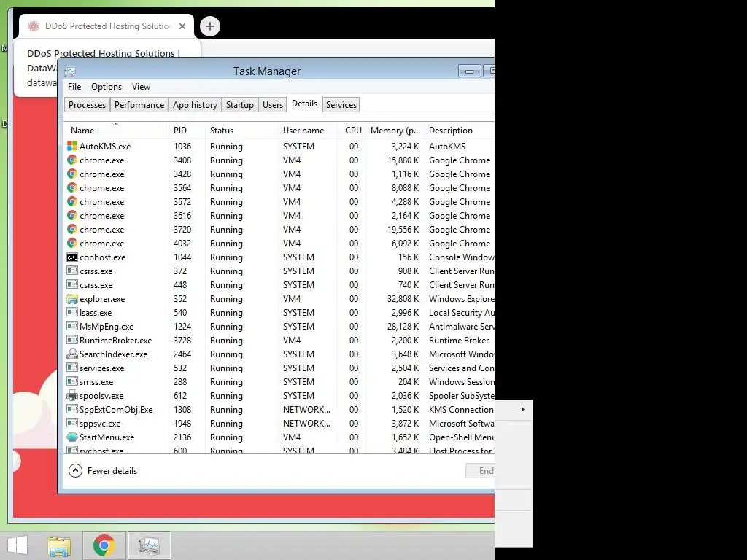Click memory value 32,808 K
Image resolution: width=747 pixels, height=560 pixels.
click(x=403, y=298)
